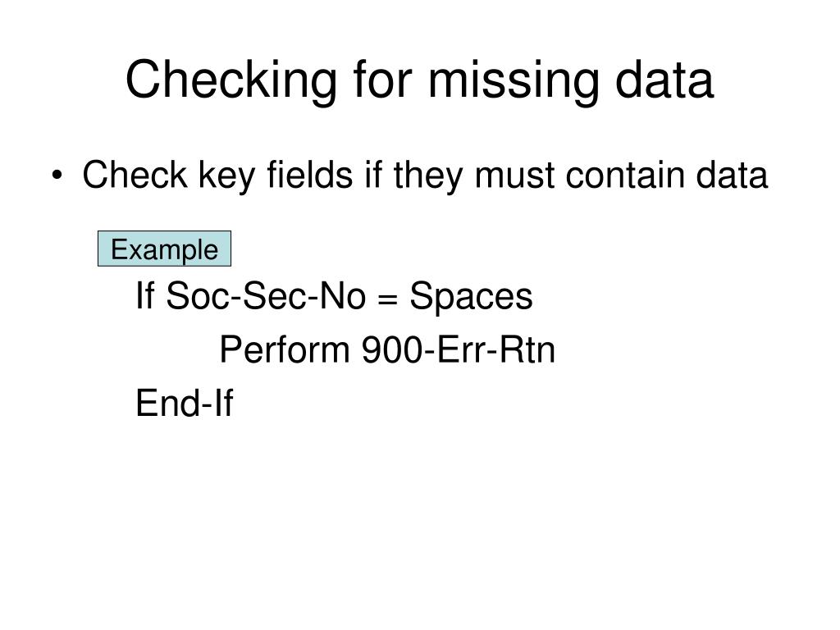This screenshot has width=840, height=630.
Task: Click the bullet point before 'Check key fields'
Action: (x=57, y=176)
